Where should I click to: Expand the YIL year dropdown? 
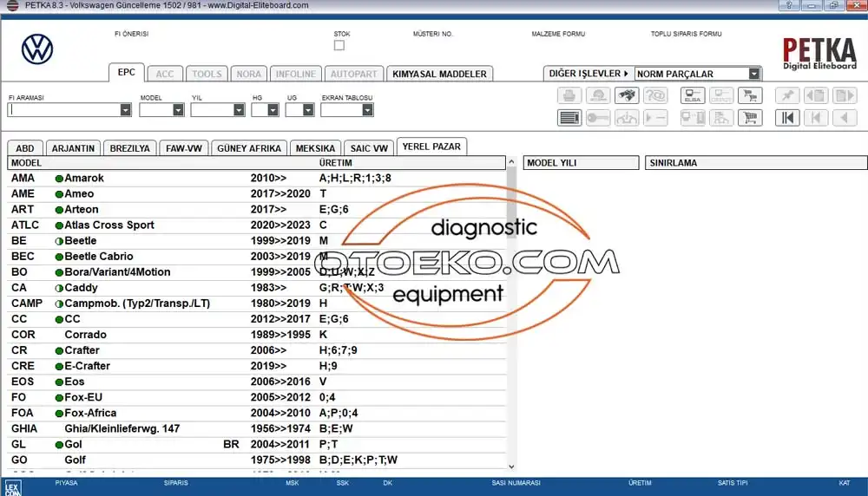tap(239, 110)
